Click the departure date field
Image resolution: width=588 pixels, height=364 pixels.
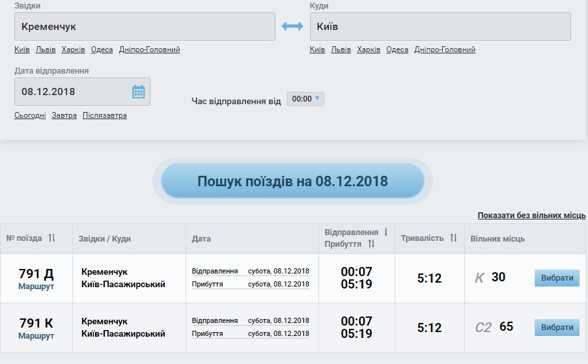[x=73, y=92]
